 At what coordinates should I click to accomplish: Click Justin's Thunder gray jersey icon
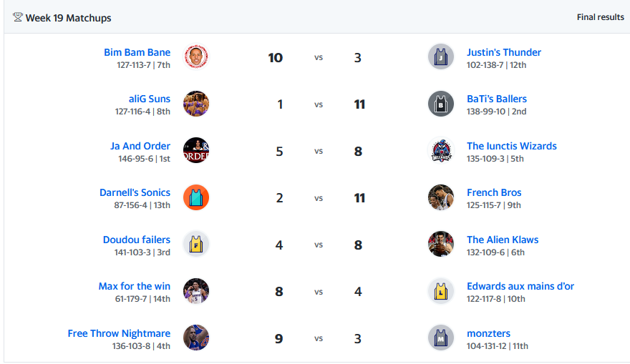click(441, 56)
